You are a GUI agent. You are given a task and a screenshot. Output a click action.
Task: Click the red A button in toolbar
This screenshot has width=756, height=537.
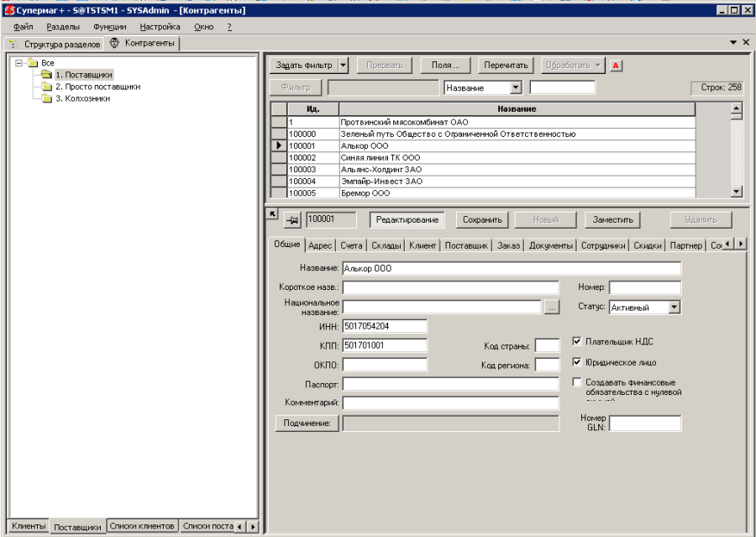616,66
